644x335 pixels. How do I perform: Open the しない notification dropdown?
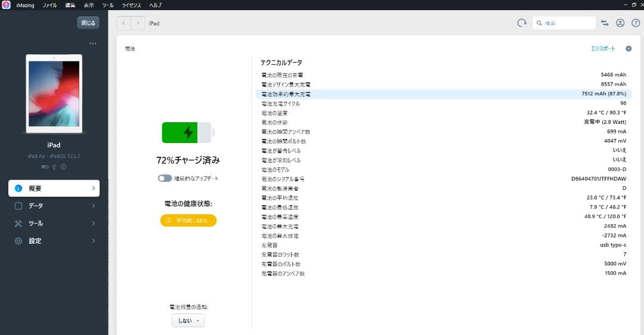(188, 321)
